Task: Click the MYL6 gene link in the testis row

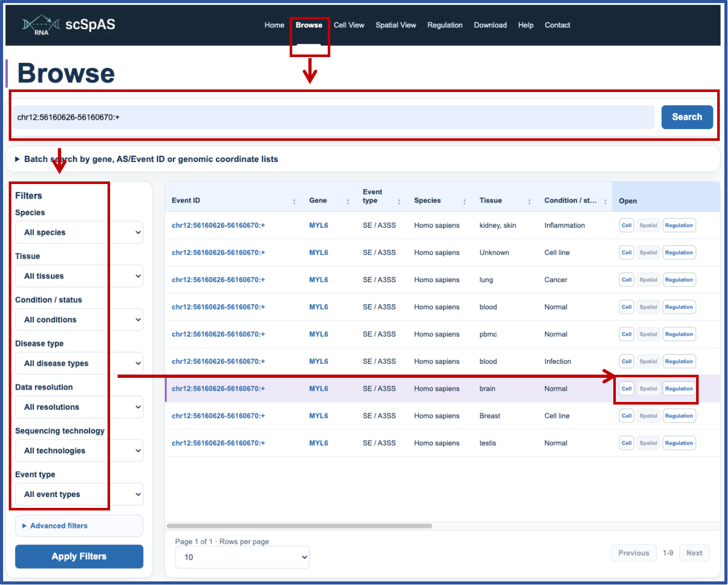Action: point(318,444)
